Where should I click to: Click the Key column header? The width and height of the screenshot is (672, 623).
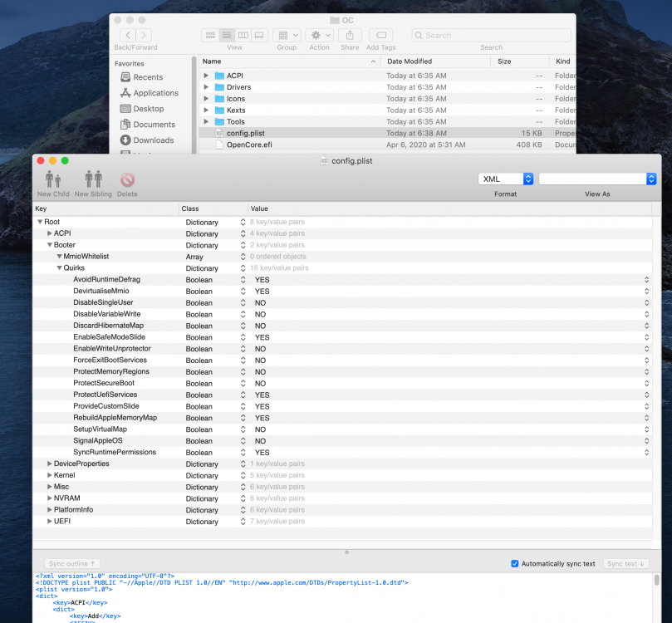(106, 208)
